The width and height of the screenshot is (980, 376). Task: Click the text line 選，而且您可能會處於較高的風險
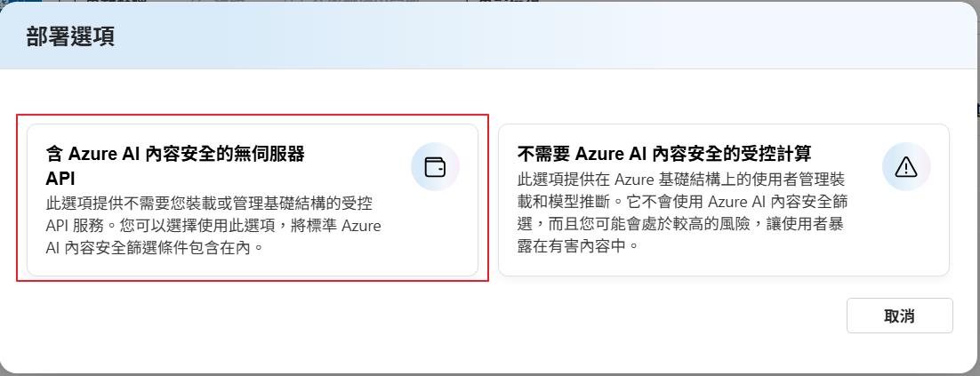(680, 225)
